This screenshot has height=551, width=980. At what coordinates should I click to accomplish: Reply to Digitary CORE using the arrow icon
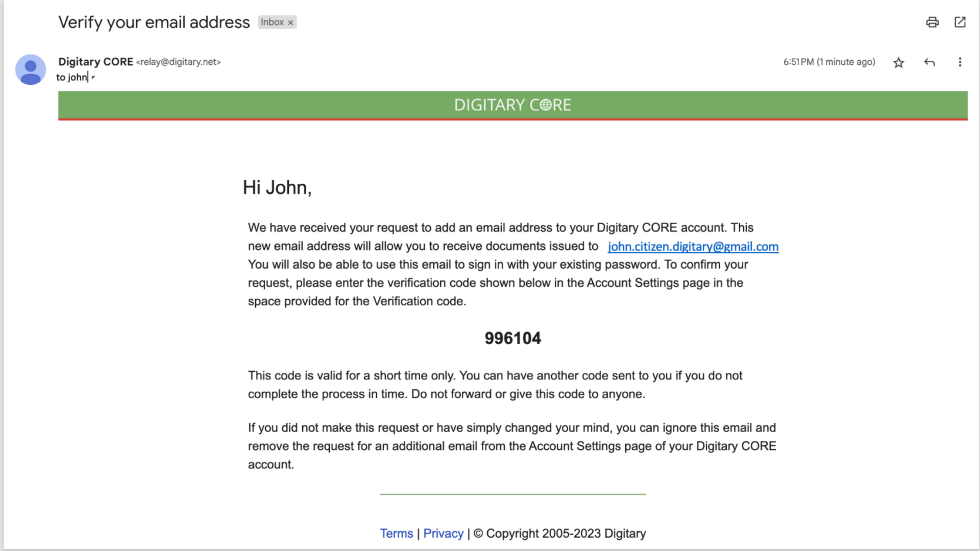929,62
